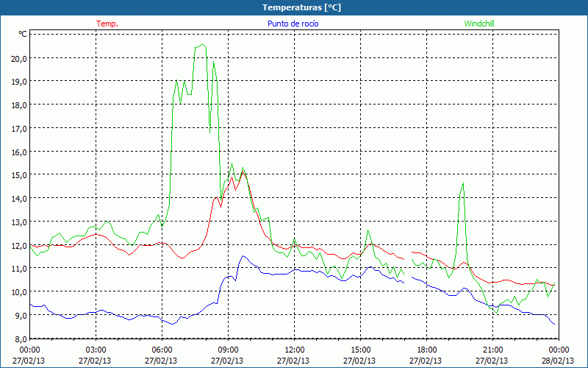Click the 28/02/13 date label

(558, 361)
